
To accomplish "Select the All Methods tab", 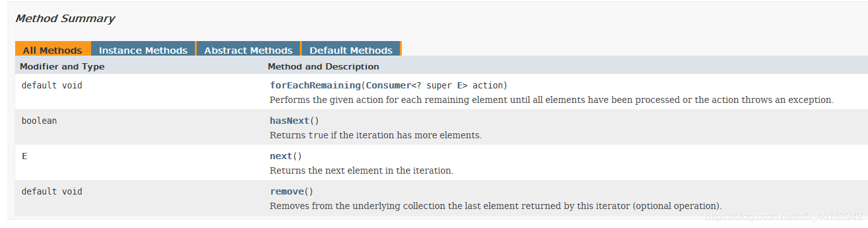I will 53,50.
